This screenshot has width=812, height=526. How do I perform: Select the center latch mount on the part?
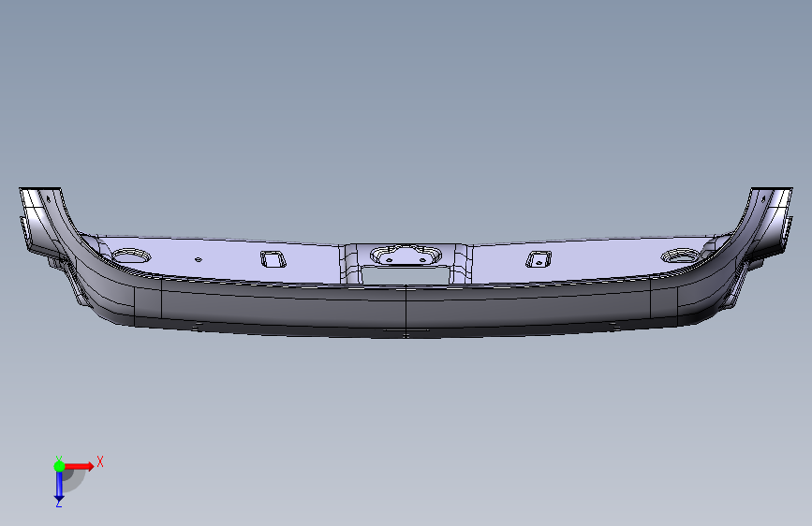[x=406, y=256]
